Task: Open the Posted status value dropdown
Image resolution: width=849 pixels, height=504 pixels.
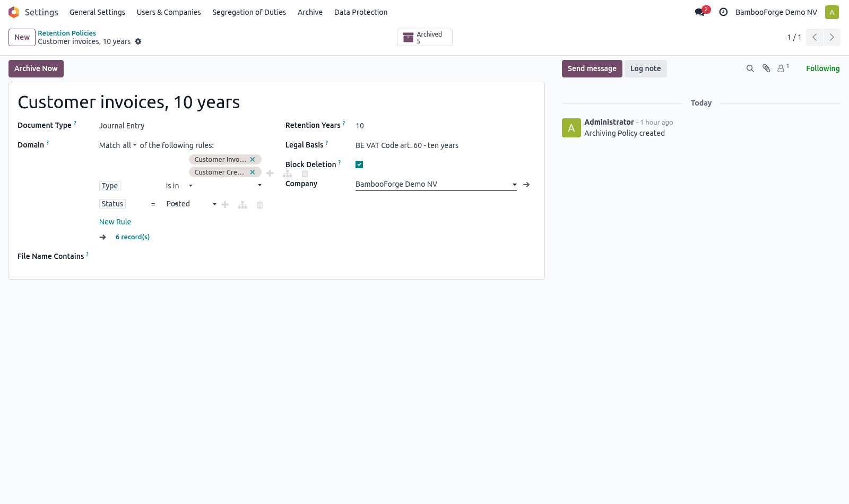Action: tap(191, 204)
